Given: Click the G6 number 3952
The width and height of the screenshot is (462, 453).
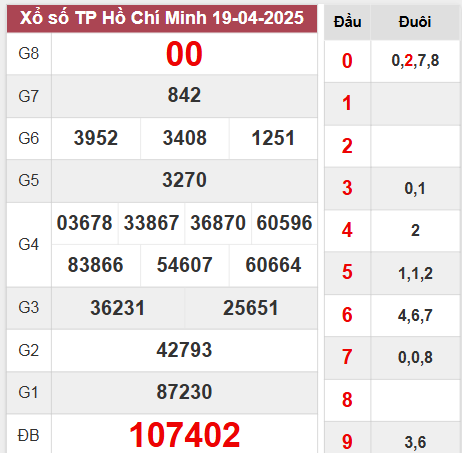Looking at the screenshot, I should pos(96,138).
